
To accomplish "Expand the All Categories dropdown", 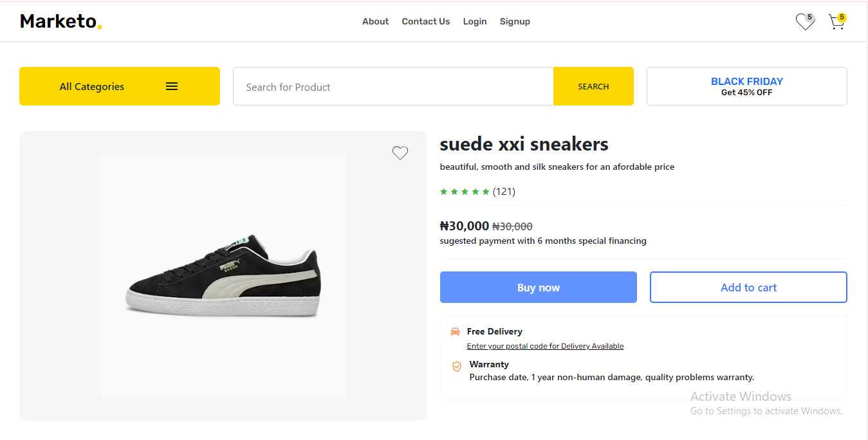I will (120, 86).
